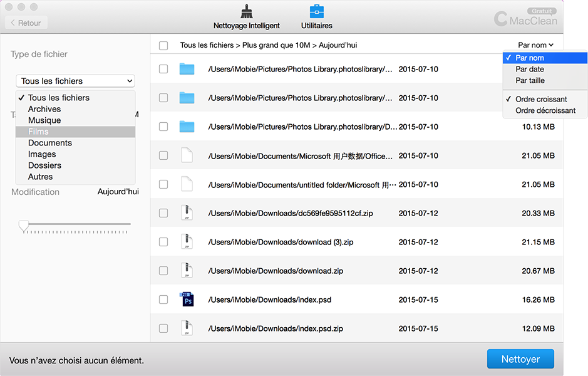Check the box for download.zip
Viewport: 588px width, 376px height.
point(163,271)
